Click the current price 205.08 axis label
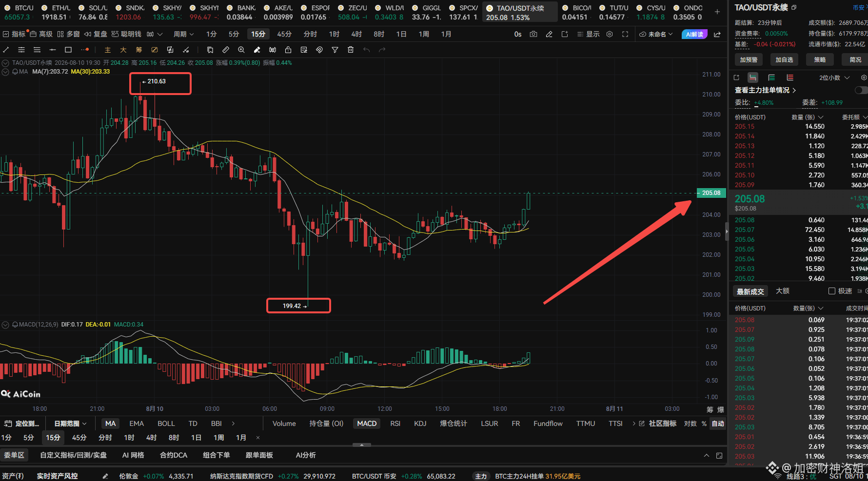This screenshot has width=868, height=481. click(711, 193)
